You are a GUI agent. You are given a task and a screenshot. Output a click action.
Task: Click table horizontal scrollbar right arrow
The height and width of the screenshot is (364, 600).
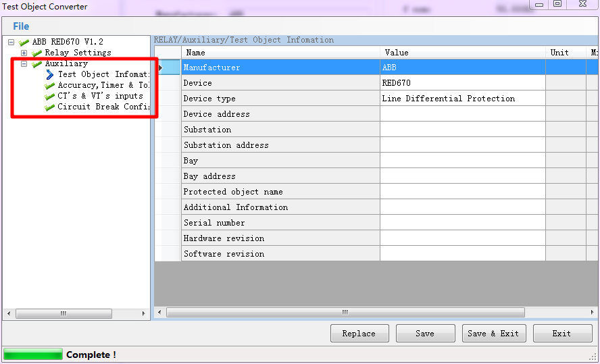592,312
